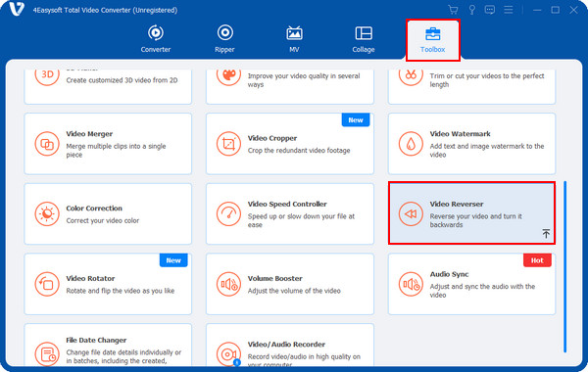Click the Video Merger icon

(47, 144)
